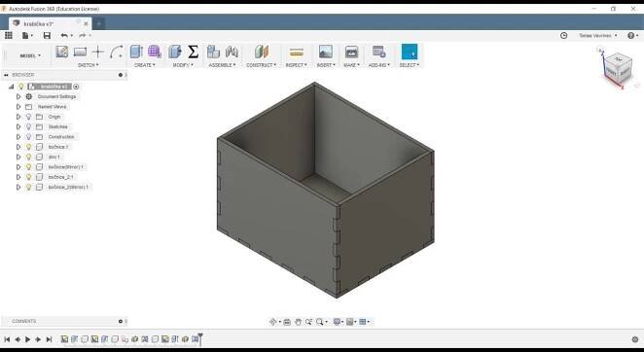Open the INSPECT menu
The height and width of the screenshot is (352, 644).
point(296,65)
